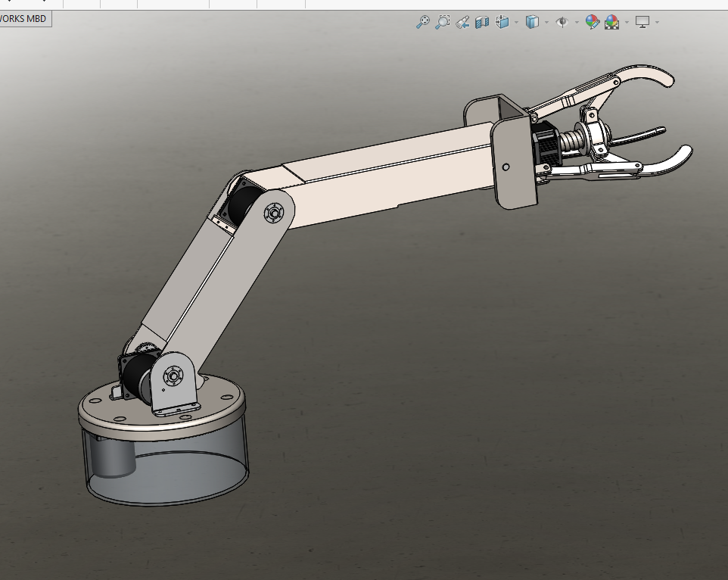Switch to the SOLIDWORKS MBD tab

pyautogui.click(x=23, y=19)
